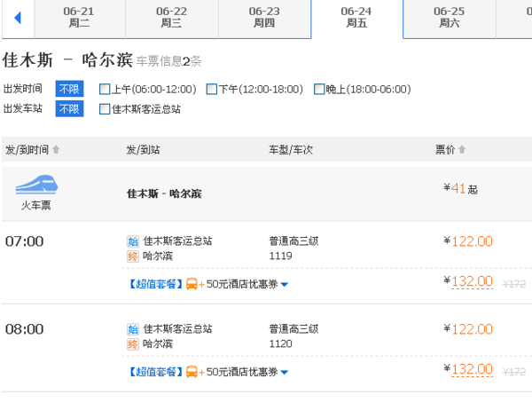Screen dimensions: 532x402
Task: Click the 始 start-station icon for 07:00 bus
Action: [x=133, y=241]
